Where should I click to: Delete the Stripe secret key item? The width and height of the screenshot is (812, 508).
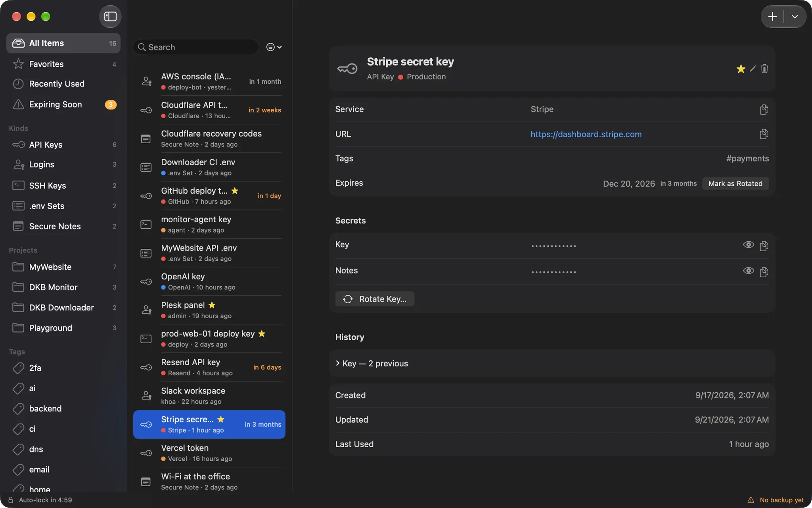click(x=764, y=69)
